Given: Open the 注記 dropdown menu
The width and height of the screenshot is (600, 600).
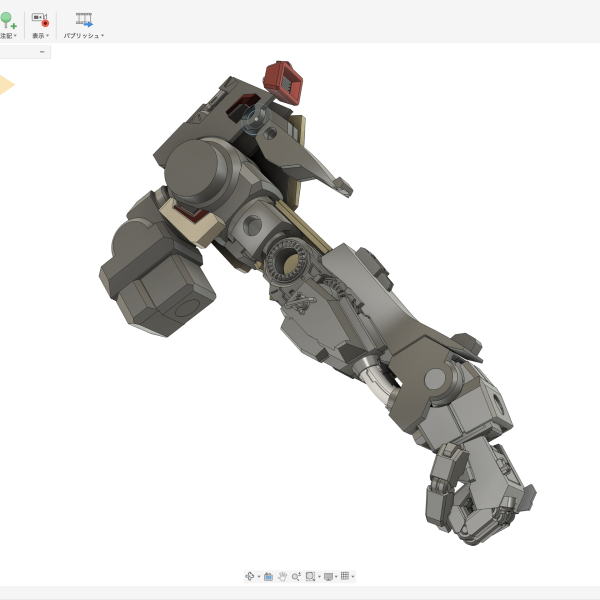Looking at the screenshot, I should point(8,36).
